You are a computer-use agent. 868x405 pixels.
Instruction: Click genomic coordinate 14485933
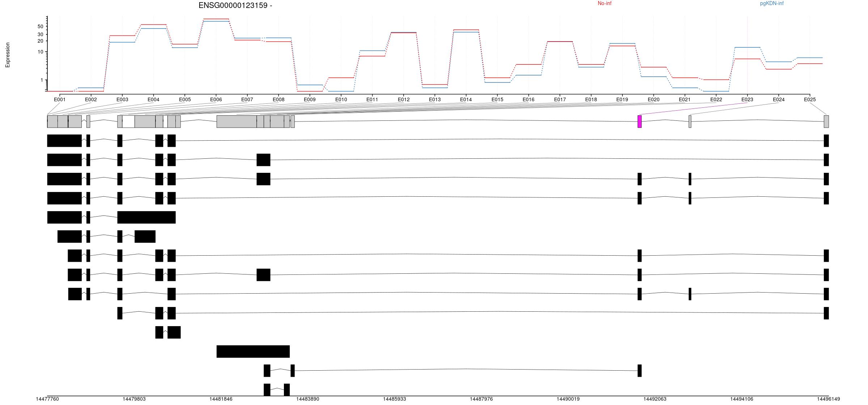(395, 399)
